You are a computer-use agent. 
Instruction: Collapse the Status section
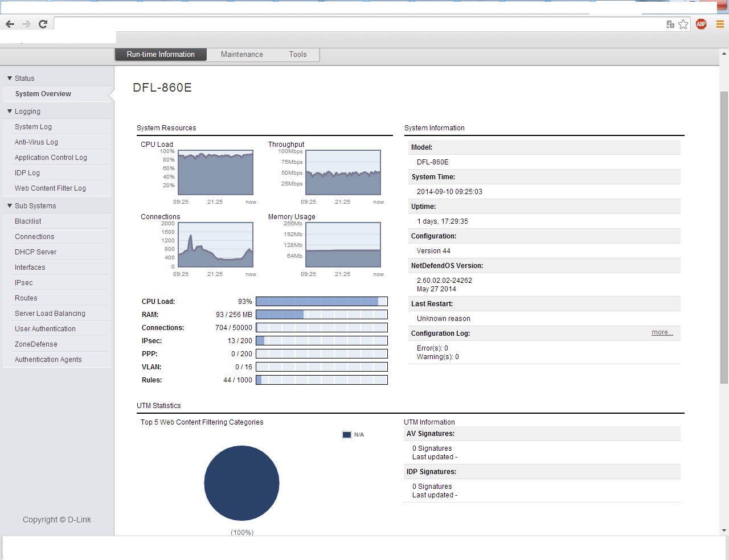10,79
